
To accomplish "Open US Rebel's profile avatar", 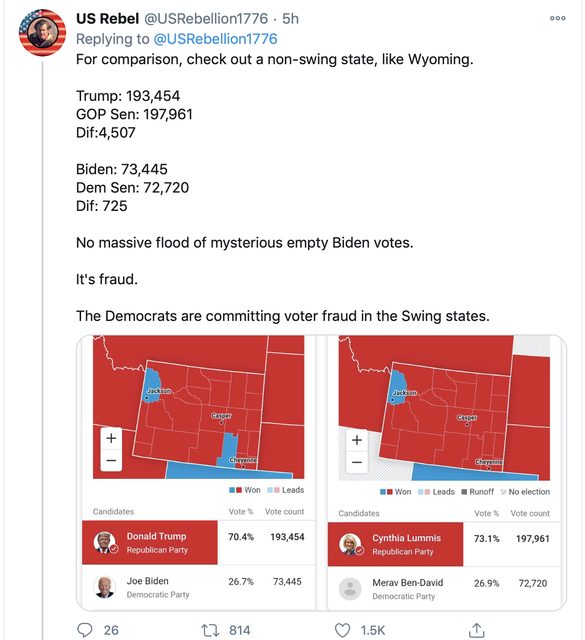I will (x=42, y=32).
